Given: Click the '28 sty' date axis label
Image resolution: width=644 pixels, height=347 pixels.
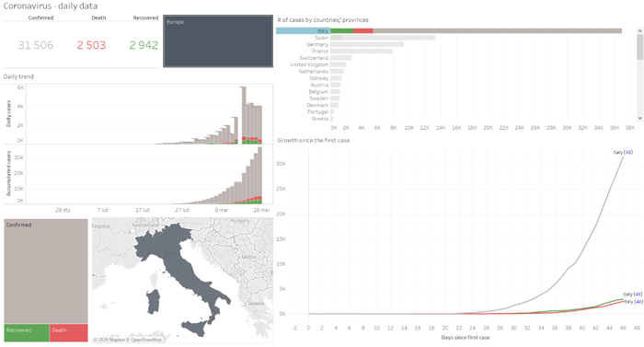Looking at the screenshot, I should (63, 210).
